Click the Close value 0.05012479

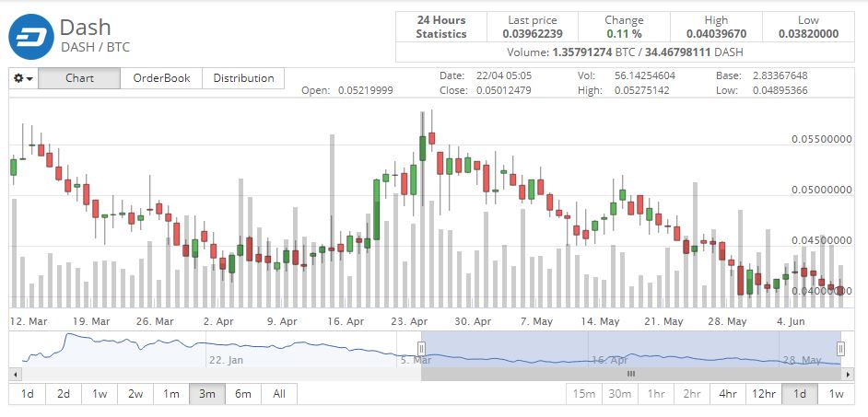[504, 90]
